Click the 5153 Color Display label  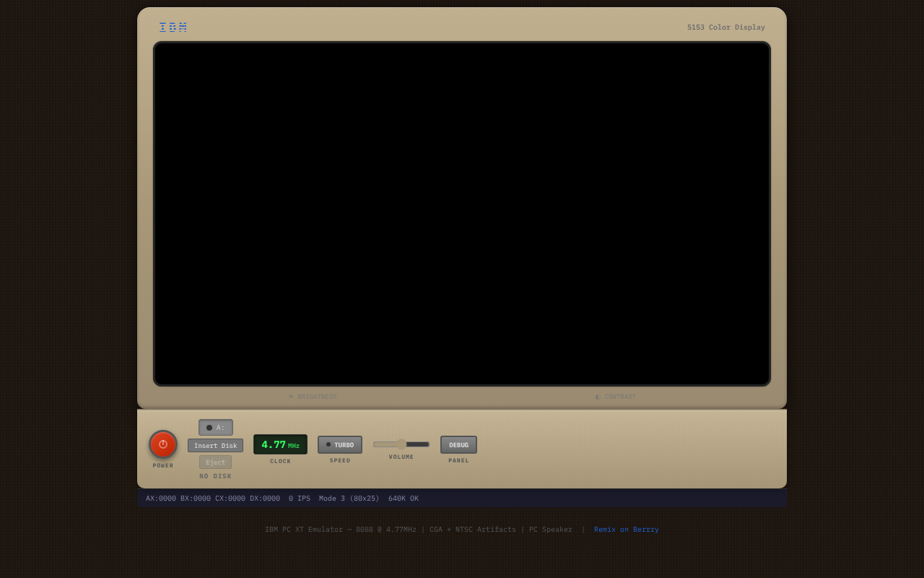[x=725, y=27]
